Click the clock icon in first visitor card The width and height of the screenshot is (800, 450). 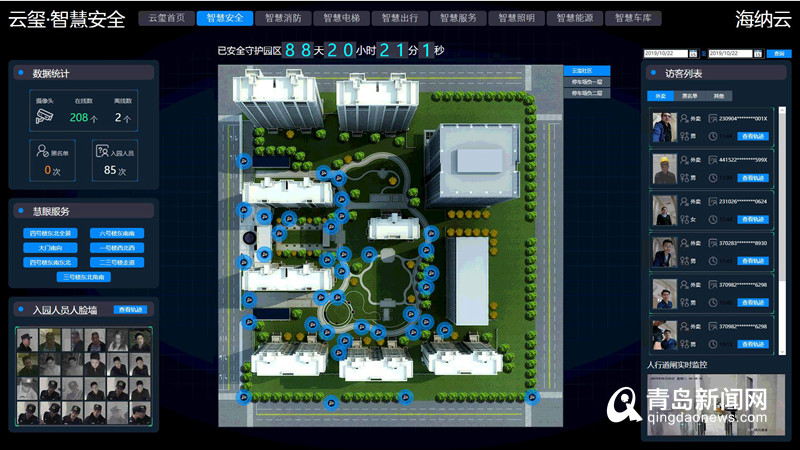point(713,136)
